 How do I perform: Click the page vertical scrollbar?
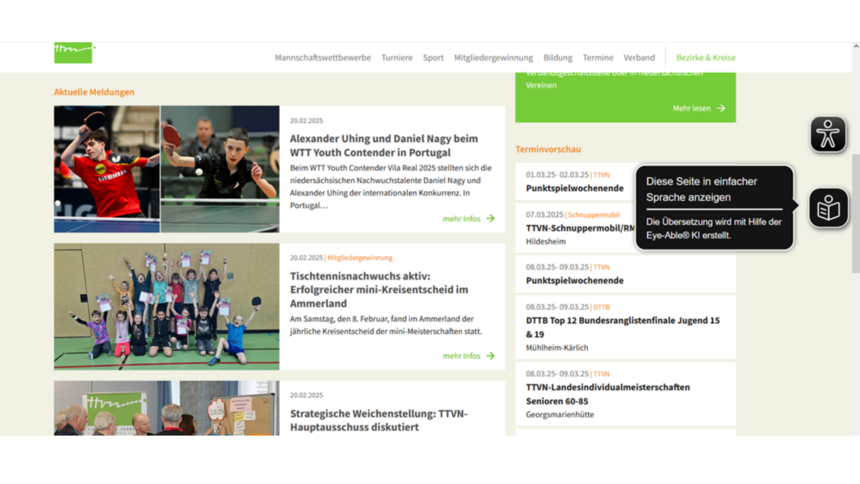pos(855,200)
